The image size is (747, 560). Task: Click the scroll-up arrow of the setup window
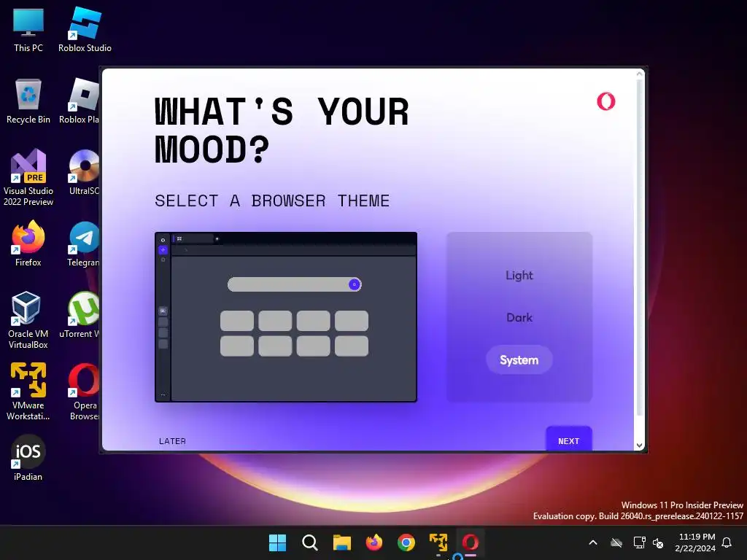tap(639, 74)
